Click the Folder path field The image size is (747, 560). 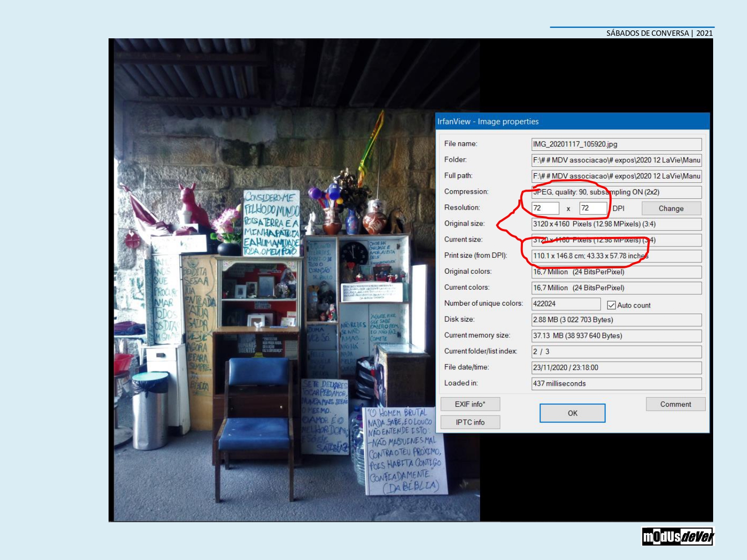pyautogui.click(x=616, y=160)
